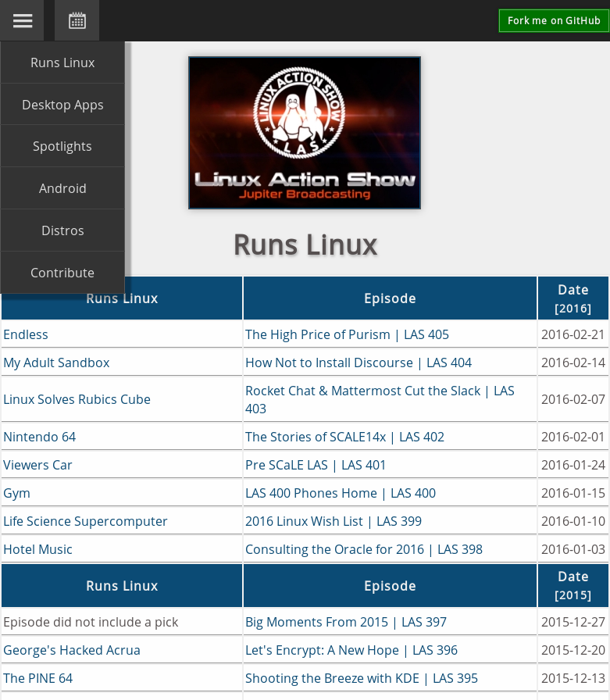Open The High Price of Purism episode
This screenshot has height=700, width=610.
(347, 334)
